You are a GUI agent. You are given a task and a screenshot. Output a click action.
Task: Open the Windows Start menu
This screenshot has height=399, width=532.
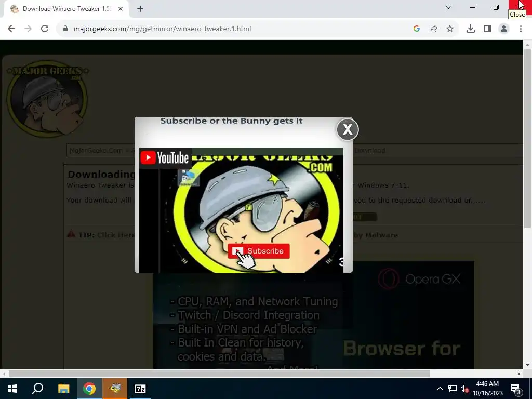[x=12, y=389]
